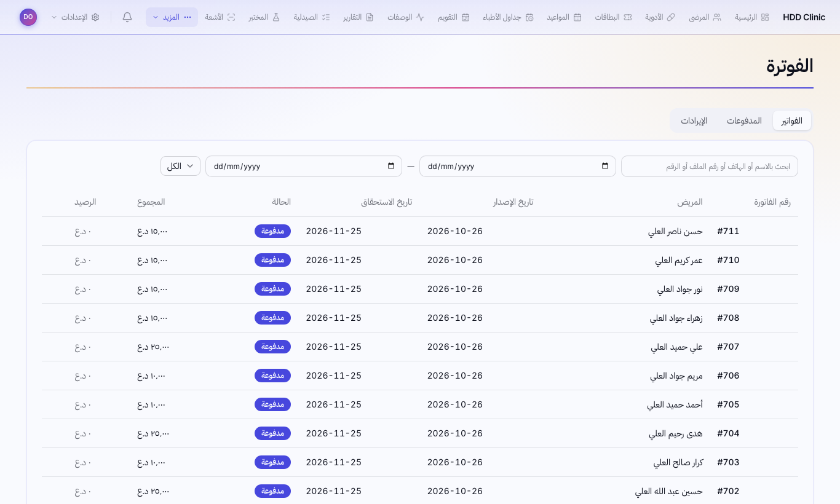Click the HDD Clinic logo link

[x=804, y=17]
